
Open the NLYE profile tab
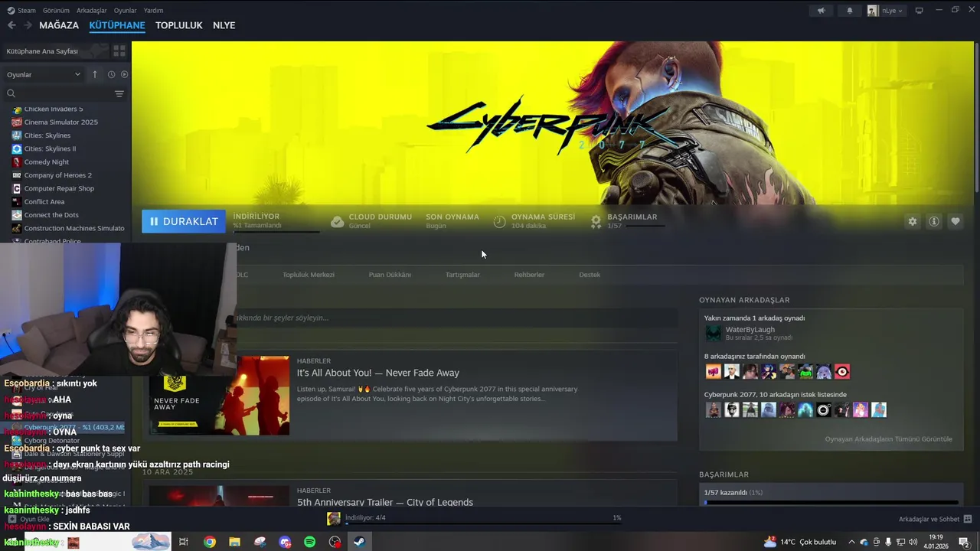[x=224, y=25]
